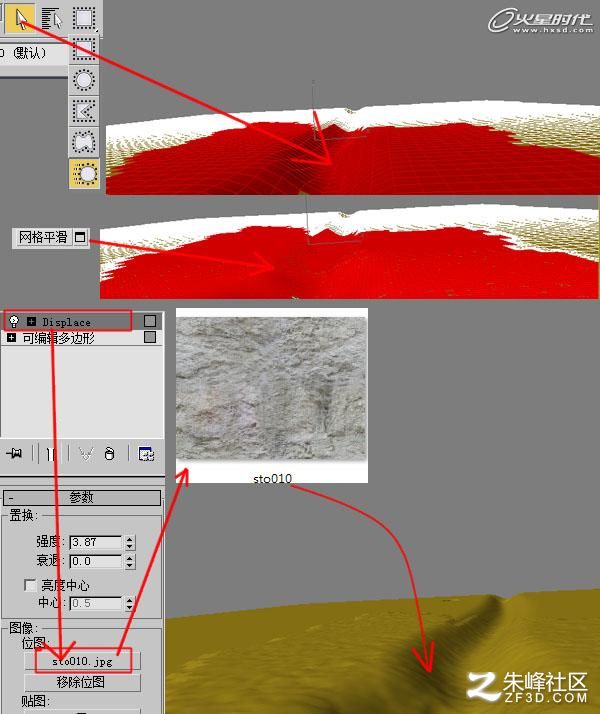
Task: Click Remove Modifier trash icon
Action: pos(109,454)
